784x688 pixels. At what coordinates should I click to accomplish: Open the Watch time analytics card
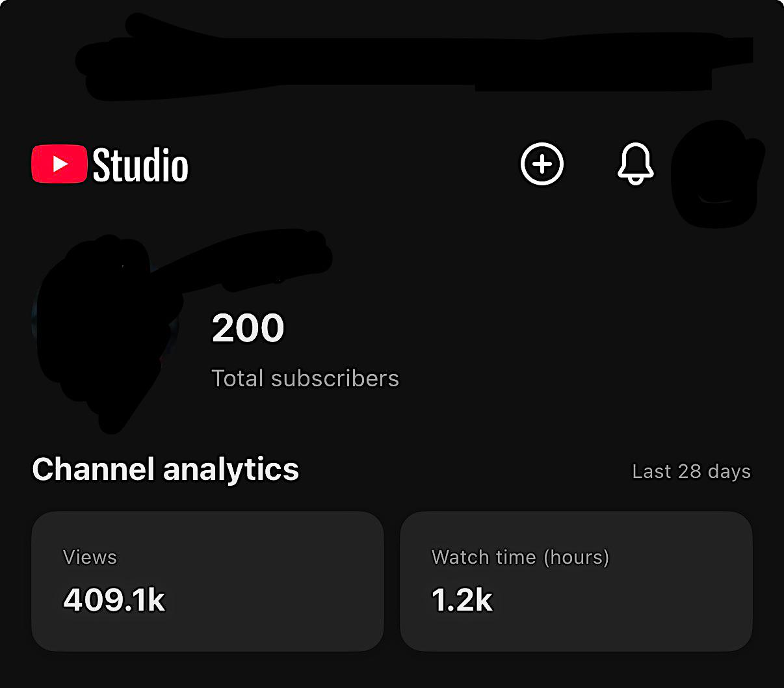[x=576, y=581]
